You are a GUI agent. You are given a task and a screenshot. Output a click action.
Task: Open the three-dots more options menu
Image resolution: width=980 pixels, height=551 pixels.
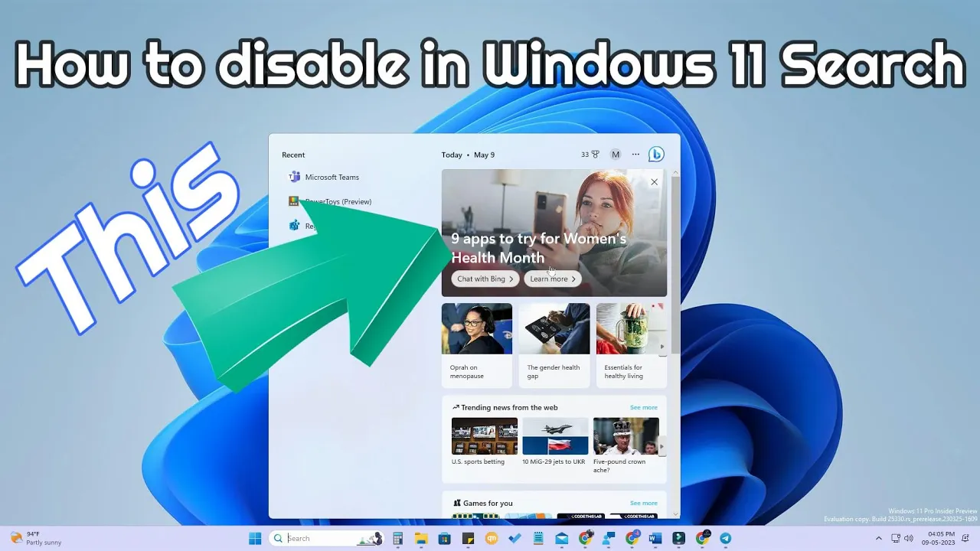click(635, 155)
